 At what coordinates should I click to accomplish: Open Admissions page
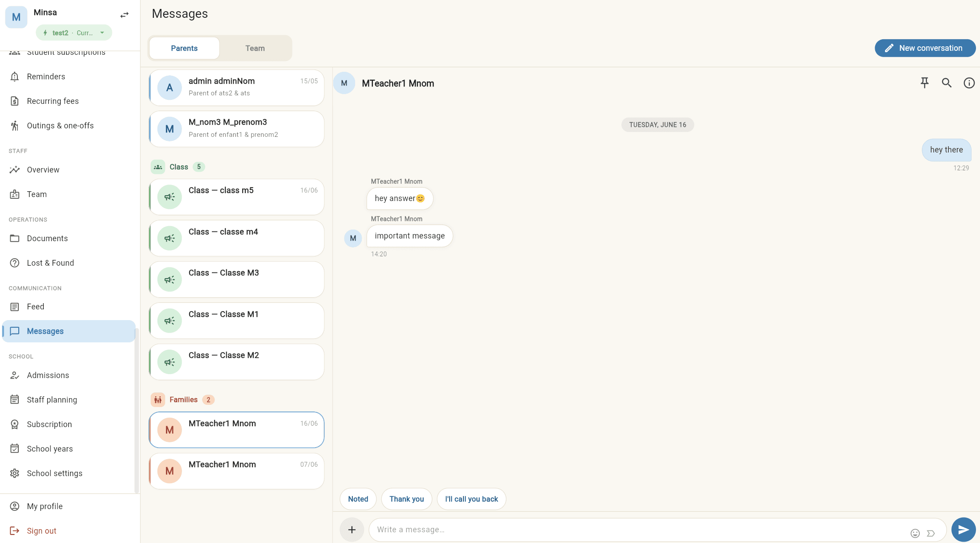coord(69,375)
